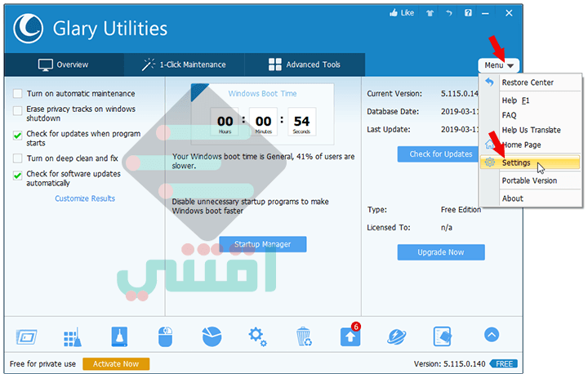This screenshot has height=374, width=588.
Task: Select Help Us Translate menu entry
Action: click(x=530, y=130)
